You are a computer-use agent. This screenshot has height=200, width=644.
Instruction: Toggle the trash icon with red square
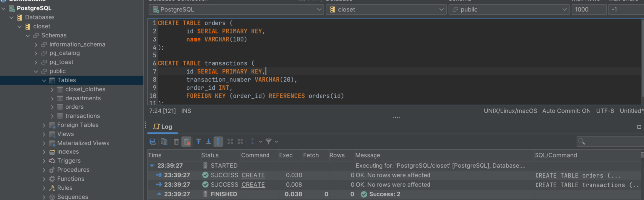186,142
